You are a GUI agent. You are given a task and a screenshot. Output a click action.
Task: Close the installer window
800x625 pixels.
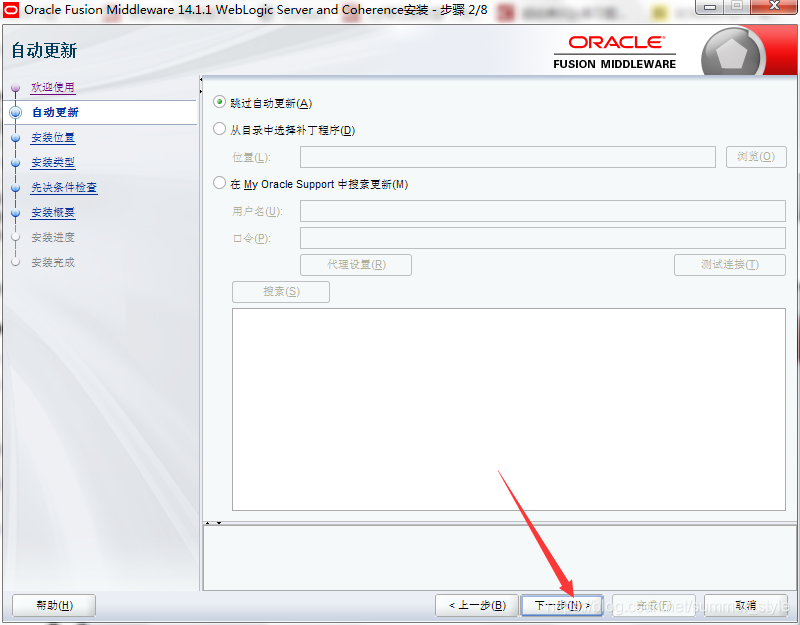774,7
